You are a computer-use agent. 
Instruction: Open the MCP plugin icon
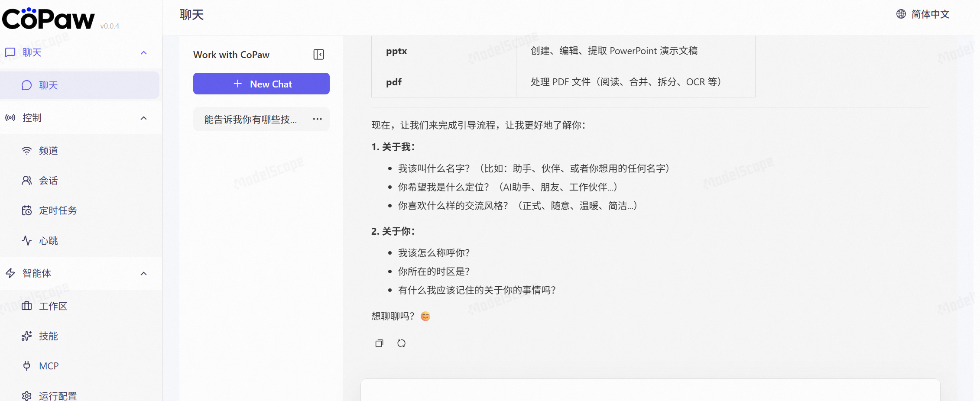[27, 366]
